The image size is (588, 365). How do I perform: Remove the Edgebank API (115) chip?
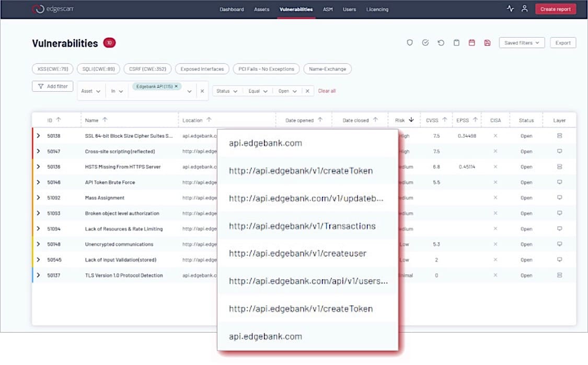(176, 86)
